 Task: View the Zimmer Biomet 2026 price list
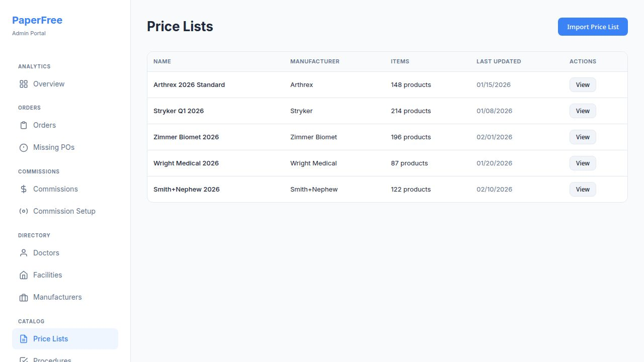click(x=582, y=137)
